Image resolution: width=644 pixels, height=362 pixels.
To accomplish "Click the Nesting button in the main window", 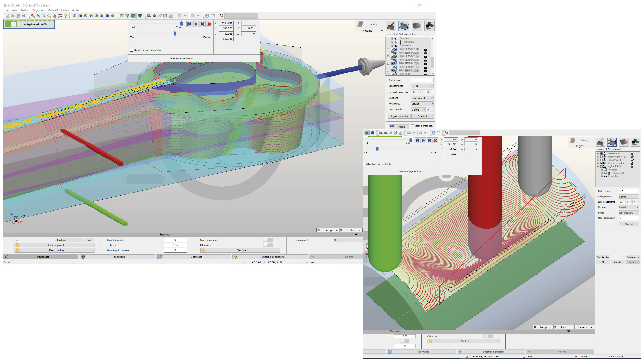I will [369, 24].
